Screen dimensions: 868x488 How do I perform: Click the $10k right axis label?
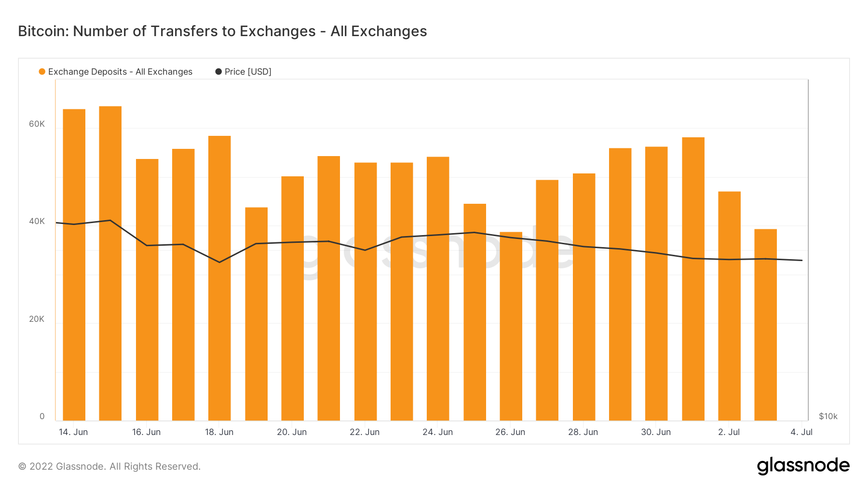point(828,416)
